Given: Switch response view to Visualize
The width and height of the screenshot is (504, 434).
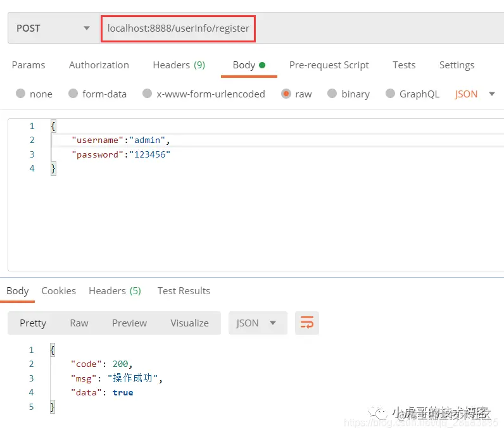Looking at the screenshot, I should [x=189, y=323].
